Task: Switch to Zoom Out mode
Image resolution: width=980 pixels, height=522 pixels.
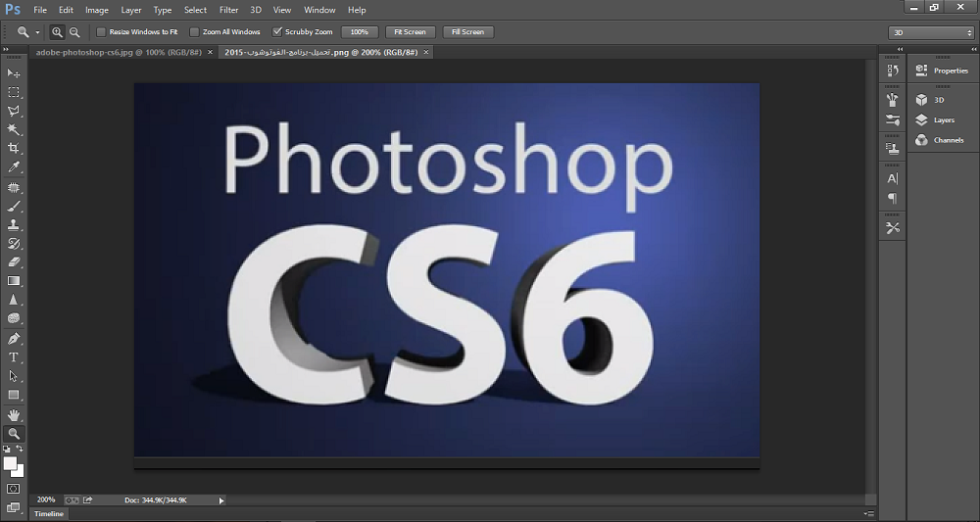Action: click(74, 32)
